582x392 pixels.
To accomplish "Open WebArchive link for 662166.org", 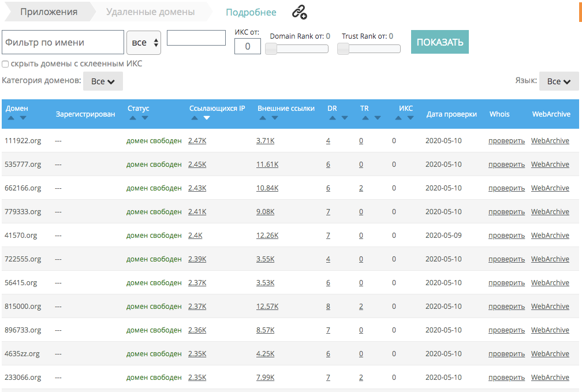I will pyautogui.click(x=550, y=188).
